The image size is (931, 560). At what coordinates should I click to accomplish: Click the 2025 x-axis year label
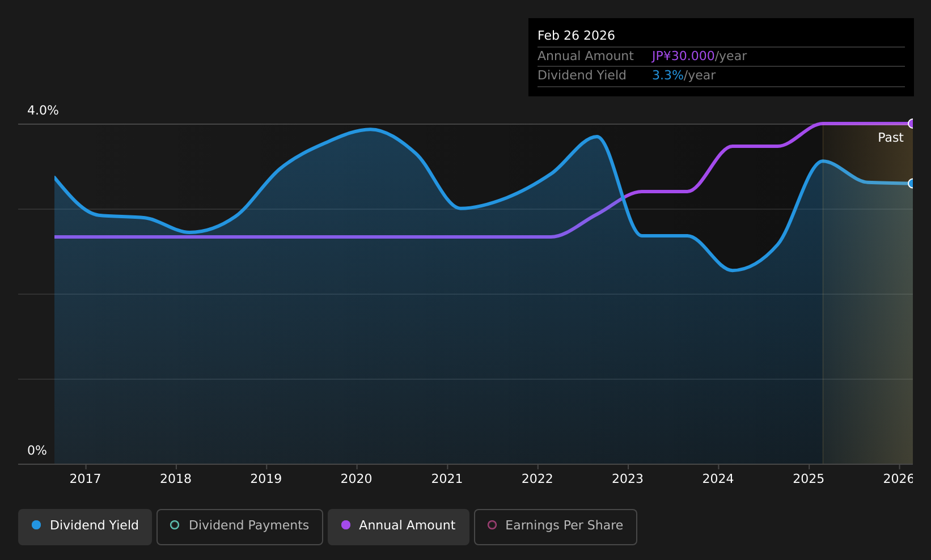point(809,479)
